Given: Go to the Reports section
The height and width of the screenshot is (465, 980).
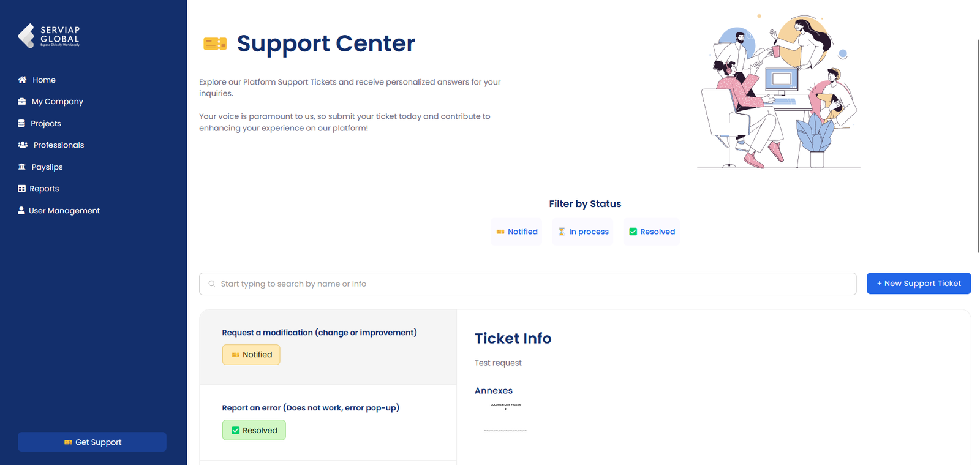Looking at the screenshot, I should [44, 189].
